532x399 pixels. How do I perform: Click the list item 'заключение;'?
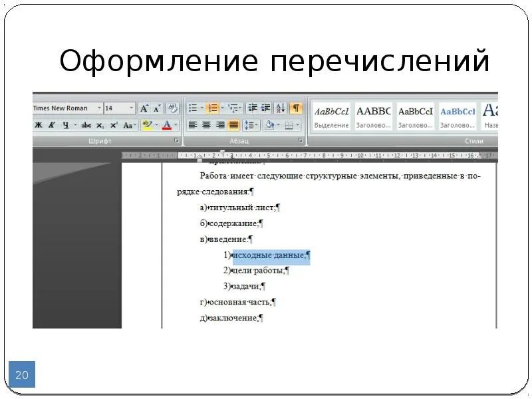coord(235,318)
